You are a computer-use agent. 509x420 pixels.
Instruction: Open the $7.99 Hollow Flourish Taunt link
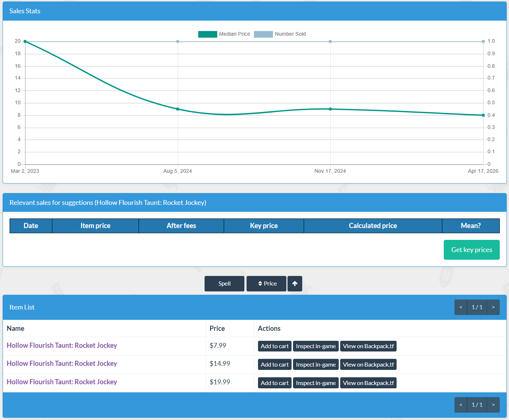[x=62, y=346]
